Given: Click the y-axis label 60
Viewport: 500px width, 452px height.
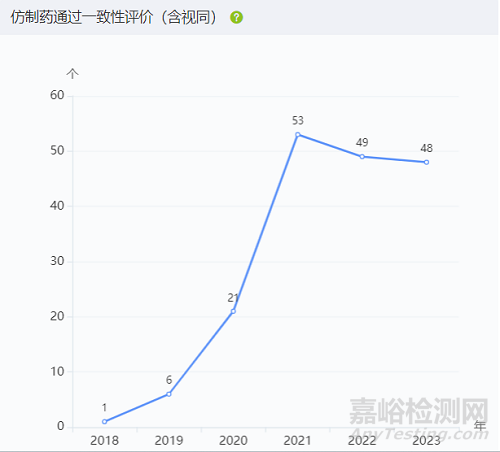Looking at the screenshot, I should point(57,95).
